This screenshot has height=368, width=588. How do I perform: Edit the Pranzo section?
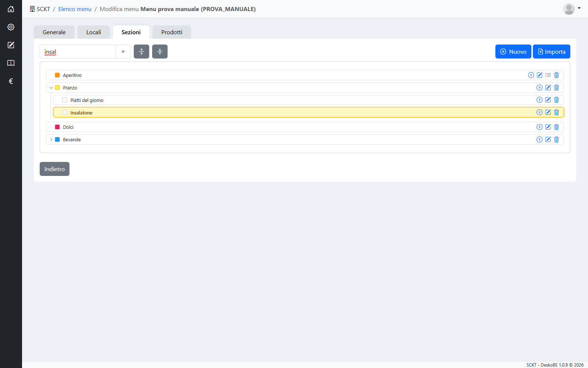tap(548, 88)
